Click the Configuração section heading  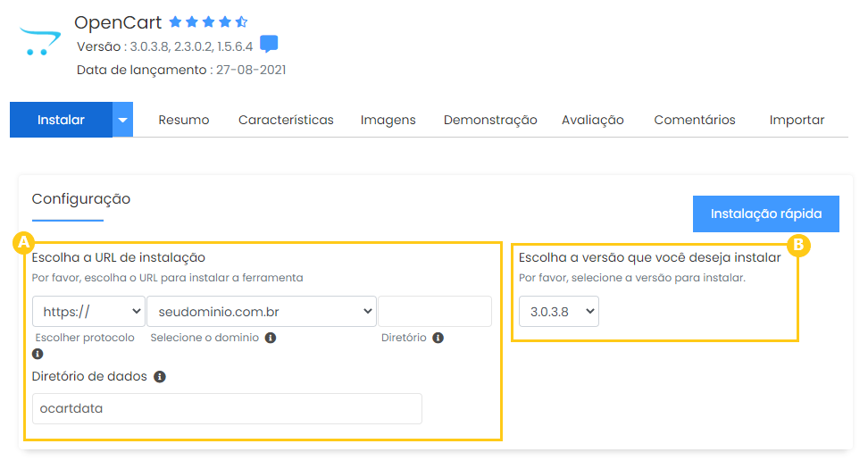81,199
